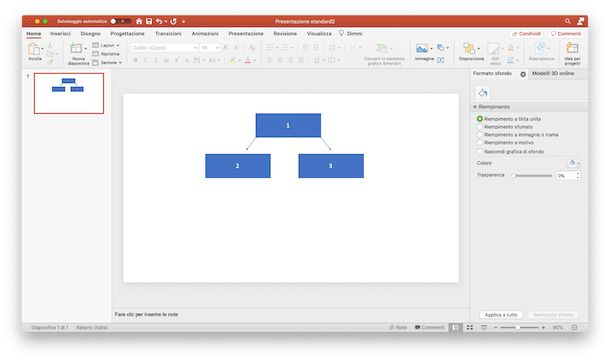Click the Applica a tutto button
Screen dimensions: 610x361
(x=501, y=315)
